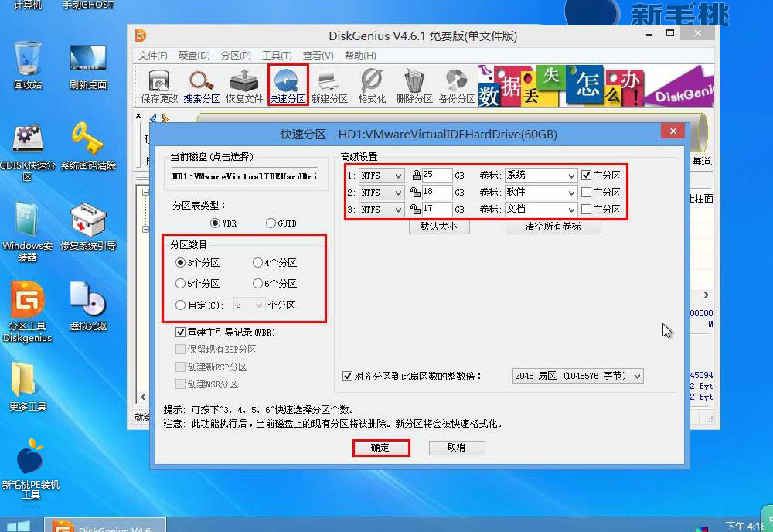The image size is (773, 532).
Task: Click the Save Changes (保存更改) toolbar icon
Action: [158, 86]
